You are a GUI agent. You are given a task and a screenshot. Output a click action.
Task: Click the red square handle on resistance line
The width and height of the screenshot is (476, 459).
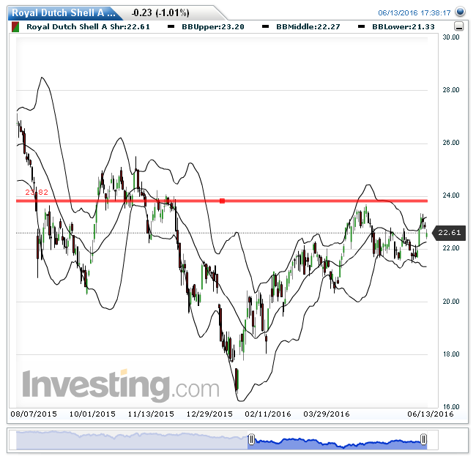[222, 201]
